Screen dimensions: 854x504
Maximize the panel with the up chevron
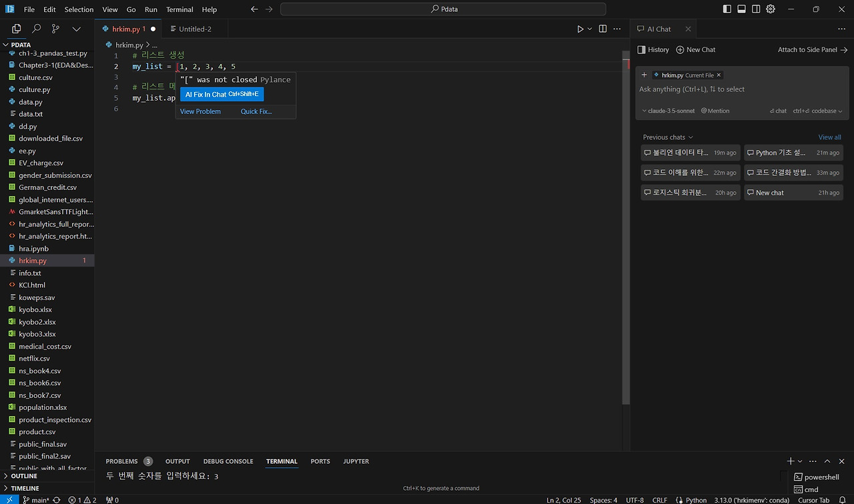pos(827,461)
